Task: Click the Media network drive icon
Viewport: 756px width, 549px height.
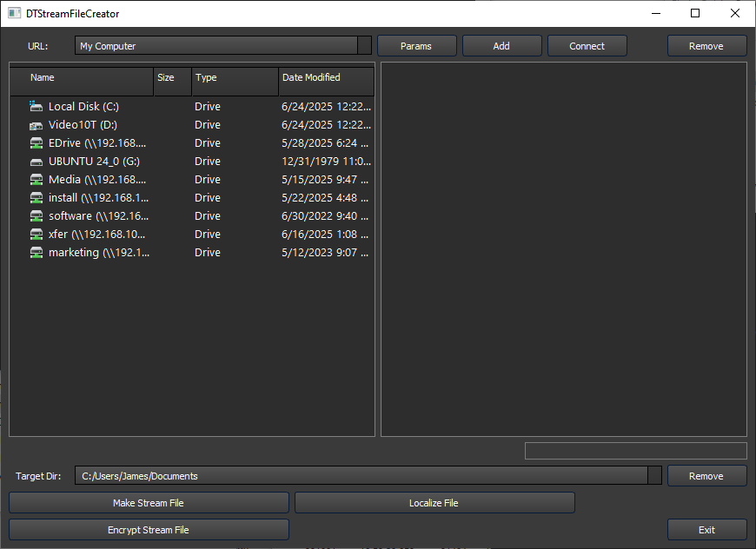Action: 36,180
